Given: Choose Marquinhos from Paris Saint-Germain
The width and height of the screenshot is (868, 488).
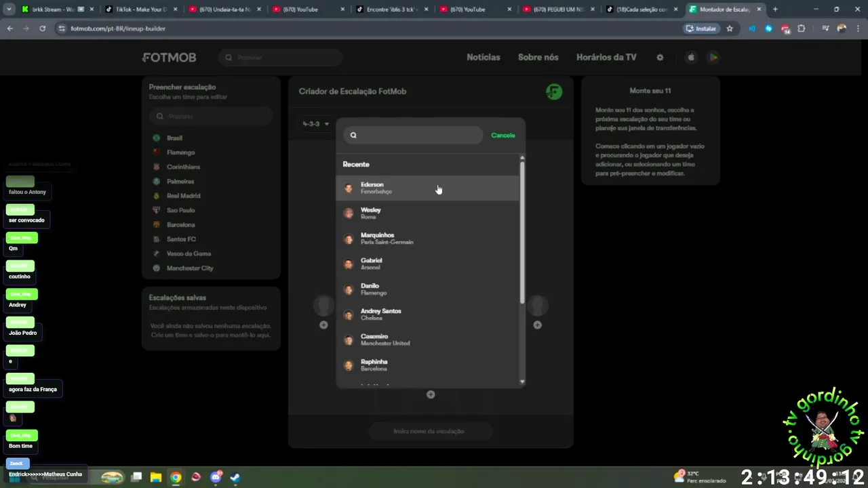Looking at the screenshot, I should 427,239.
